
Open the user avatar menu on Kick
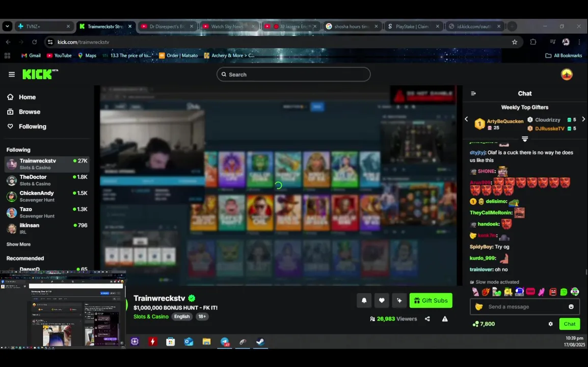click(567, 74)
